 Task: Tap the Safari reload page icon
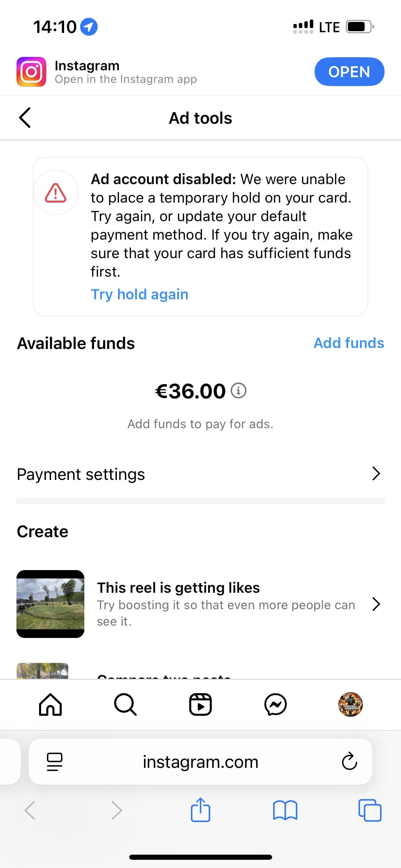349,762
